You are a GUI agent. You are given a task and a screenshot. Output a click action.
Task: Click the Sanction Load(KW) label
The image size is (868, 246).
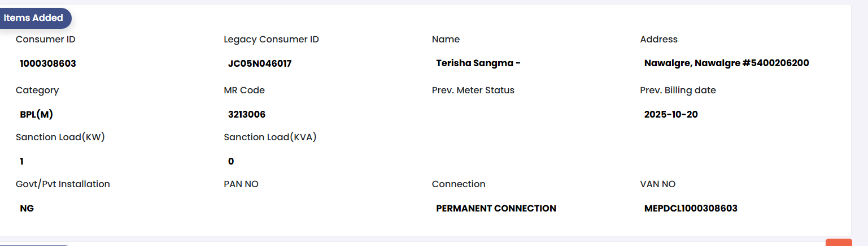pos(60,137)
